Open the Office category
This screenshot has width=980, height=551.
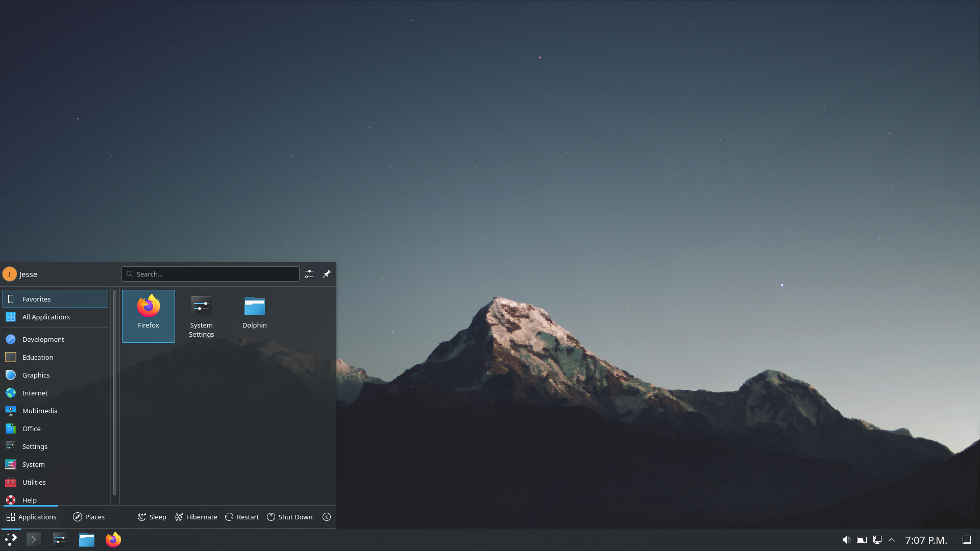[x=55, y=429]
